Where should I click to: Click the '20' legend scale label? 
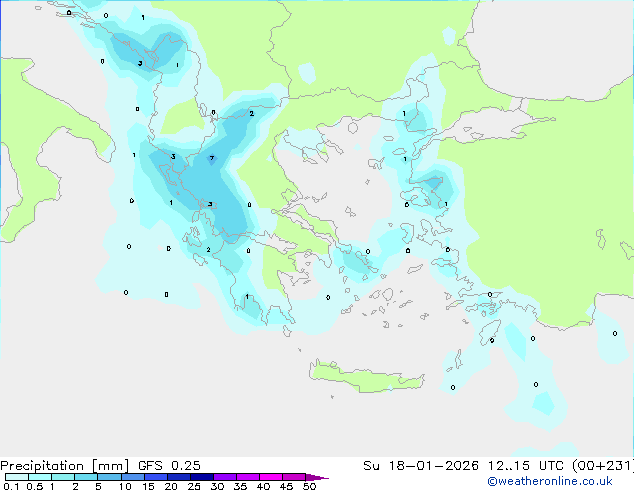pos(171,486)
